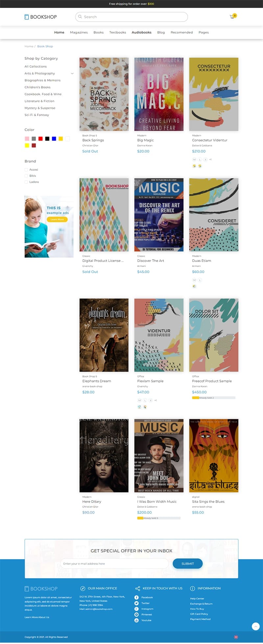Click the search magnifier icon
263x644 pixels.
[80, 17]
